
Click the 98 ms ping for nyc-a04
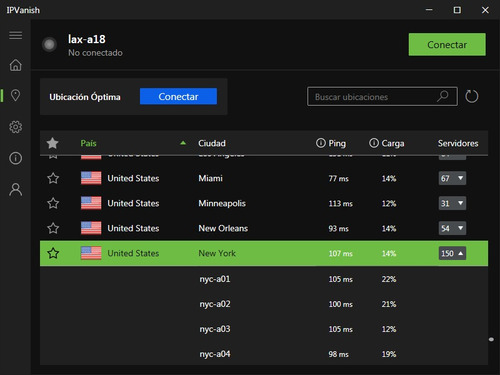click(x=338, y=354)
